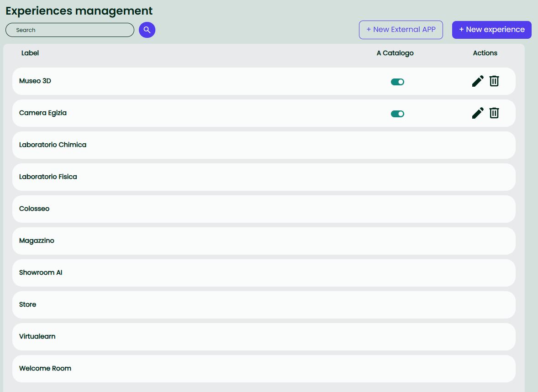The height and width of the screenshot is (392, 538).
Task: Open the Welcome Room experience
Action: click(45, 369)
